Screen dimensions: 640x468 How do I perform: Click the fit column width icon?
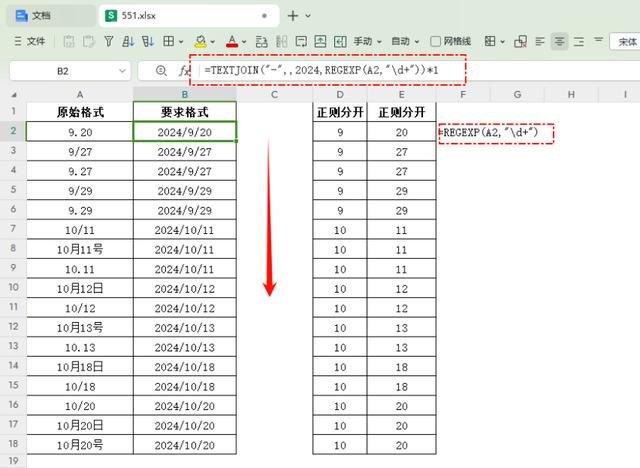pyautogui.click(x=340, y=41)
